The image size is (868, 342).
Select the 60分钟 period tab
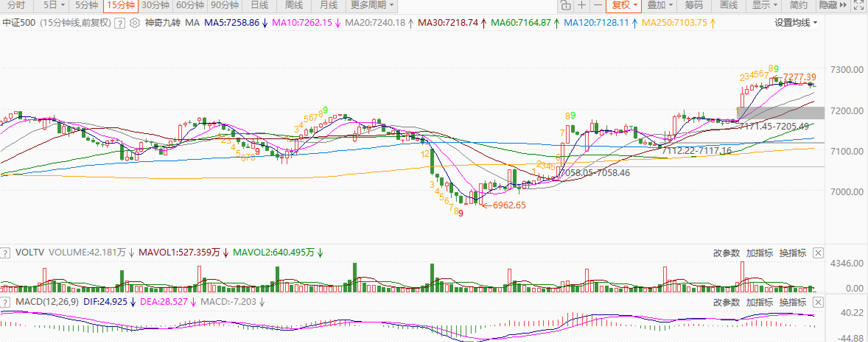point(190,5)
